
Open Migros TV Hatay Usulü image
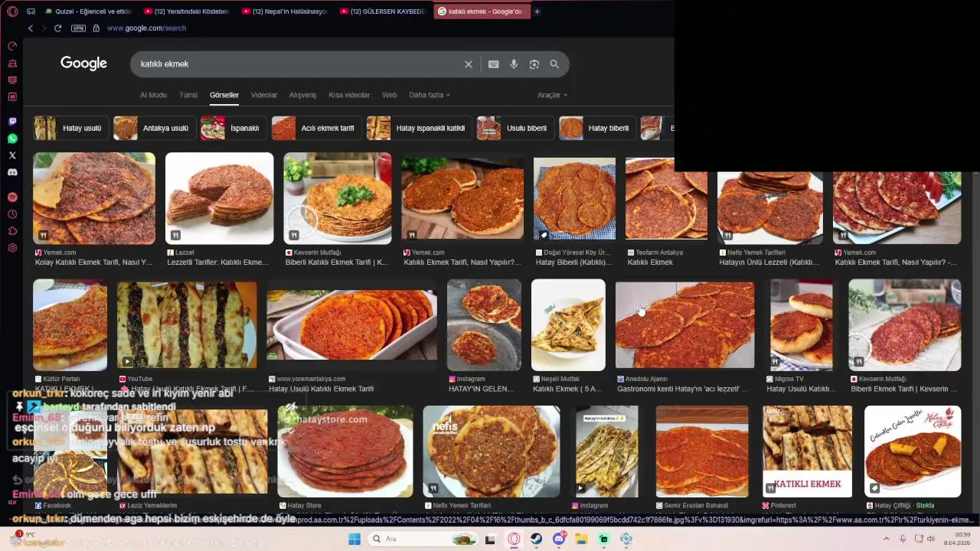click(x=801, y=324)
